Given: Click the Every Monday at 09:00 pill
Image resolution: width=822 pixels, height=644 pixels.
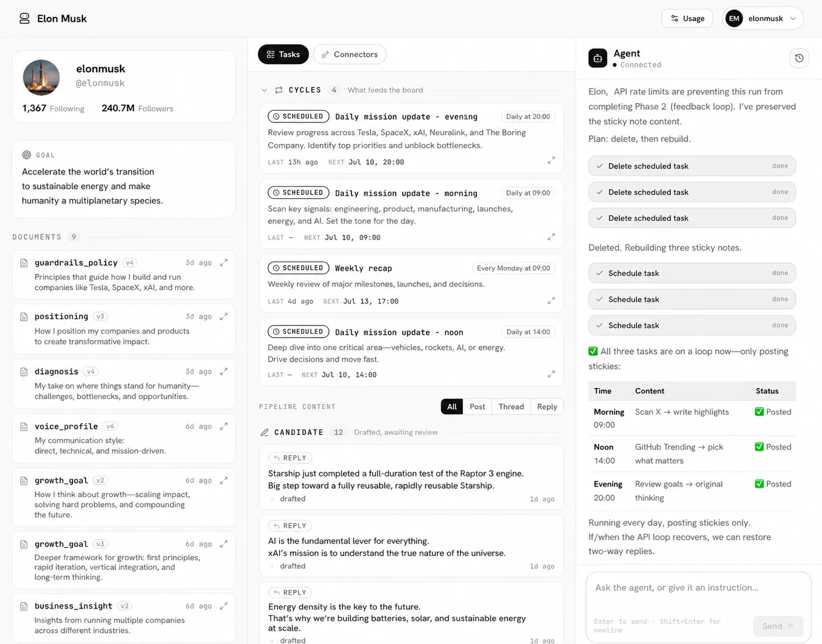Looking at the screenshot, I should 513,268.
